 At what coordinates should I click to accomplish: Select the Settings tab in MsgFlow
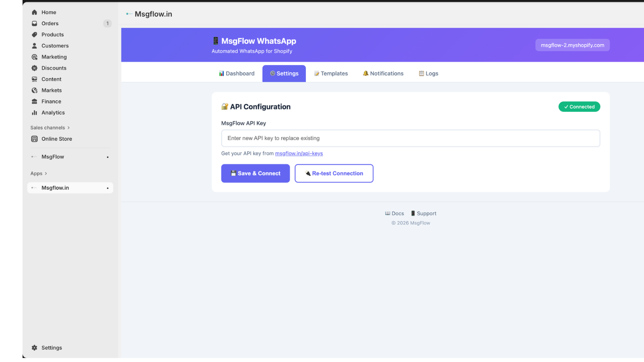click(284, 74)
